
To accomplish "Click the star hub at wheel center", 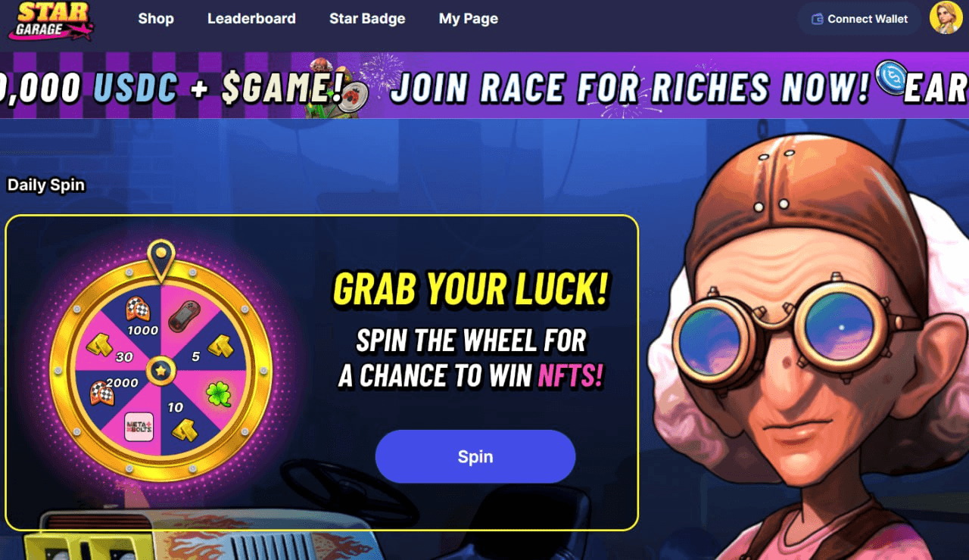I will coord(160,371).
